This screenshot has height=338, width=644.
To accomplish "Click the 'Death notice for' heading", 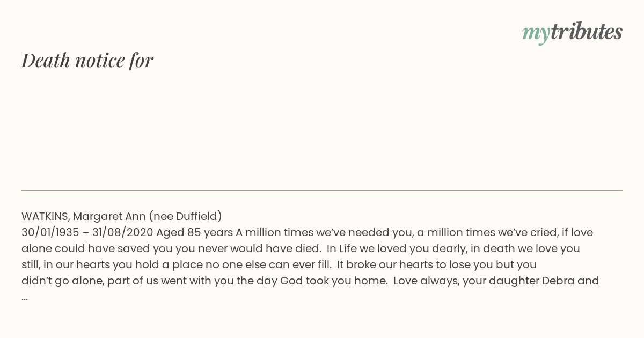I will click(87, 61).
